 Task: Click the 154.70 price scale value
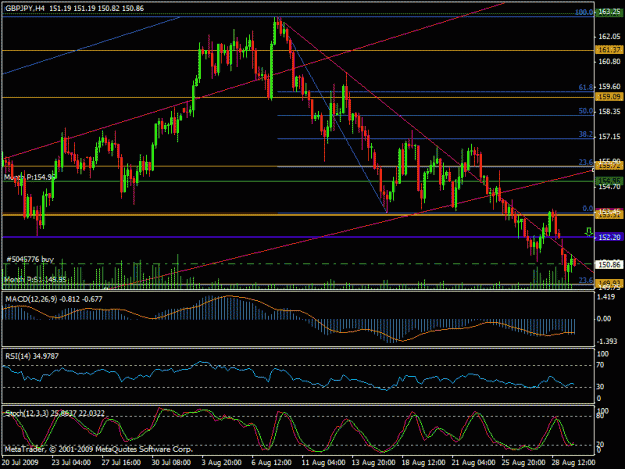point(609,186)
